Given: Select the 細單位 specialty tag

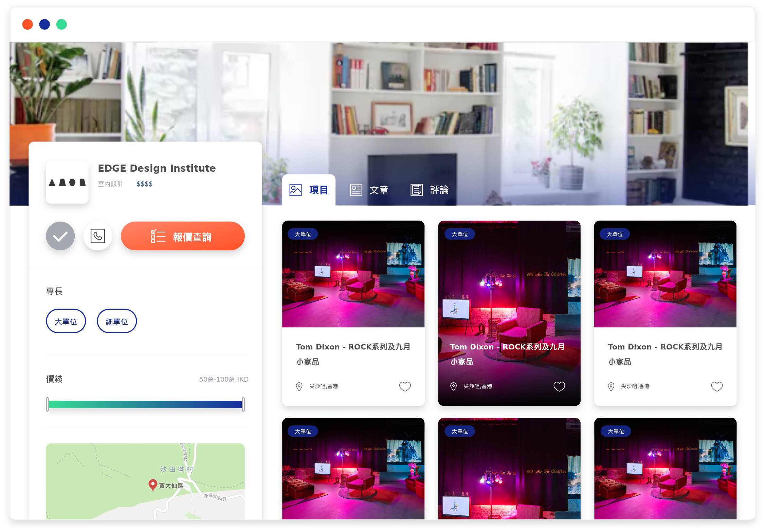Looking at the screenshot, I should (117, 321).
